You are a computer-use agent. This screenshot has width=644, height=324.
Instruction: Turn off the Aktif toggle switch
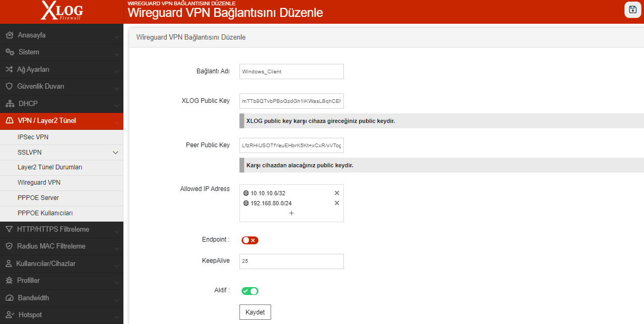click(x=250, y=291)
